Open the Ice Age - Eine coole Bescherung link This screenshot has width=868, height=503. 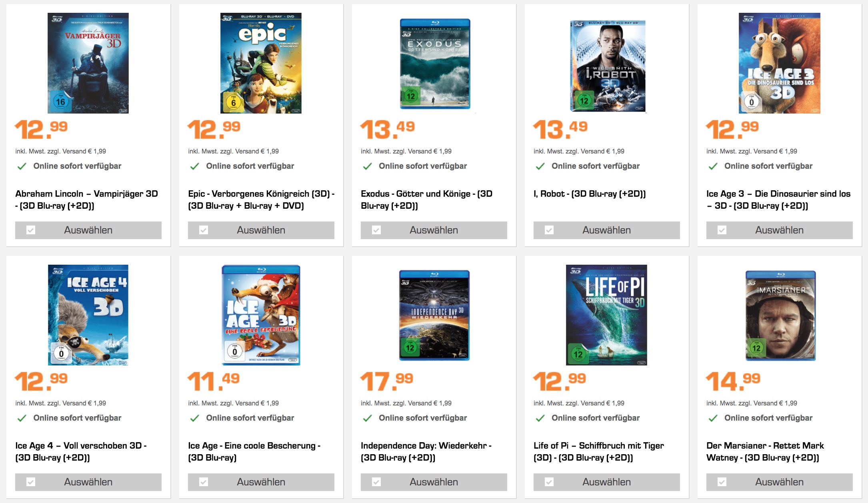tap(254, 451)
